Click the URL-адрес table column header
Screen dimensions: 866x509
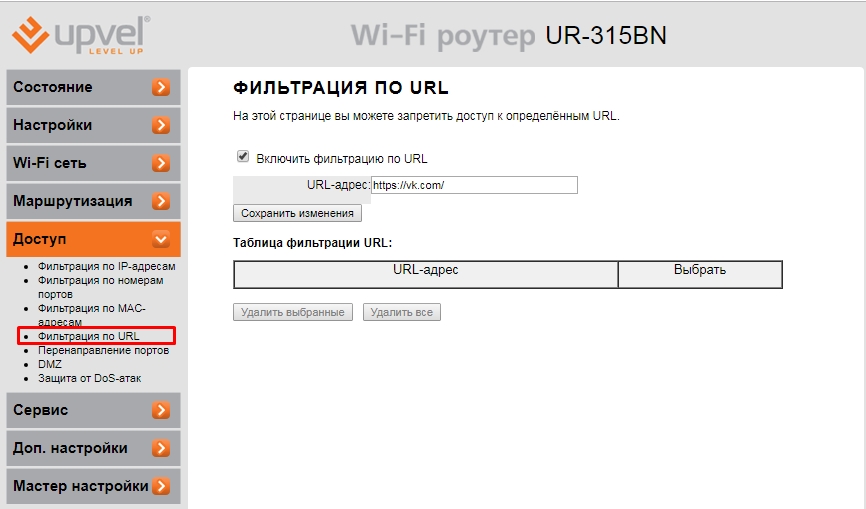(x=426, y=274)
